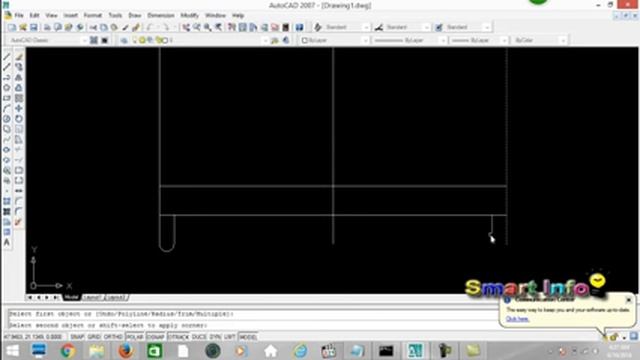Select the Circle draw tool
Viewport: 640px width, 360px height.
7,119
